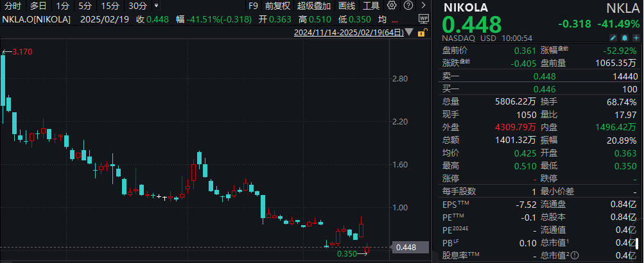
Task: Click the red ellipsis after 均
Action: click(395, 20)
